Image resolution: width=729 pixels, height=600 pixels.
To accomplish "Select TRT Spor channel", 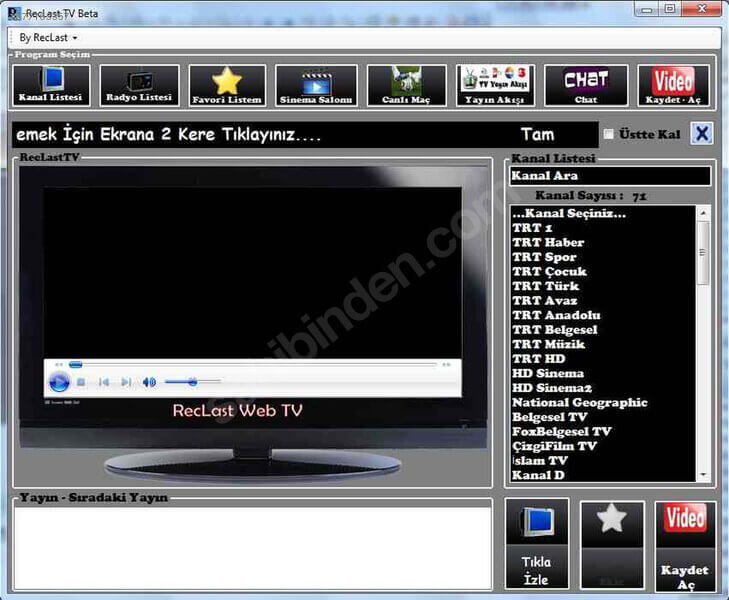I will [x=603, y=257].
